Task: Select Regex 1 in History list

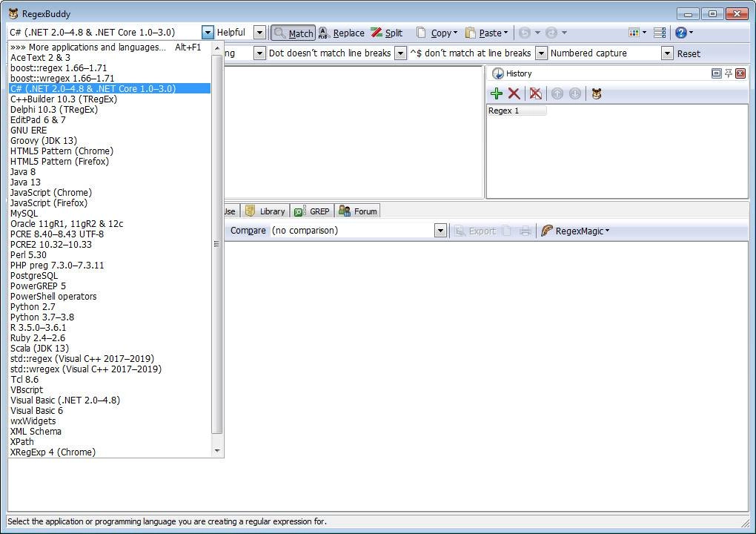Action: [517, 111]
